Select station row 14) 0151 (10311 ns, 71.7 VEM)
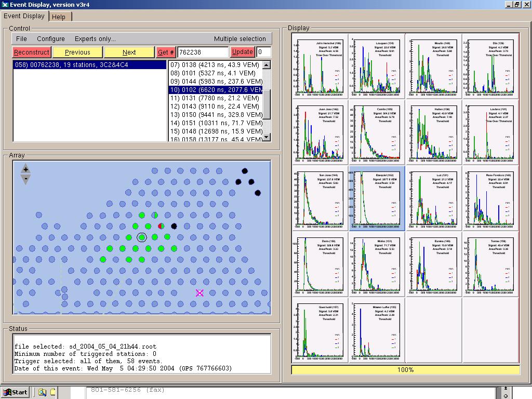Image resolution: width=532 pixels, height=399 pixels. coord(216,123)
